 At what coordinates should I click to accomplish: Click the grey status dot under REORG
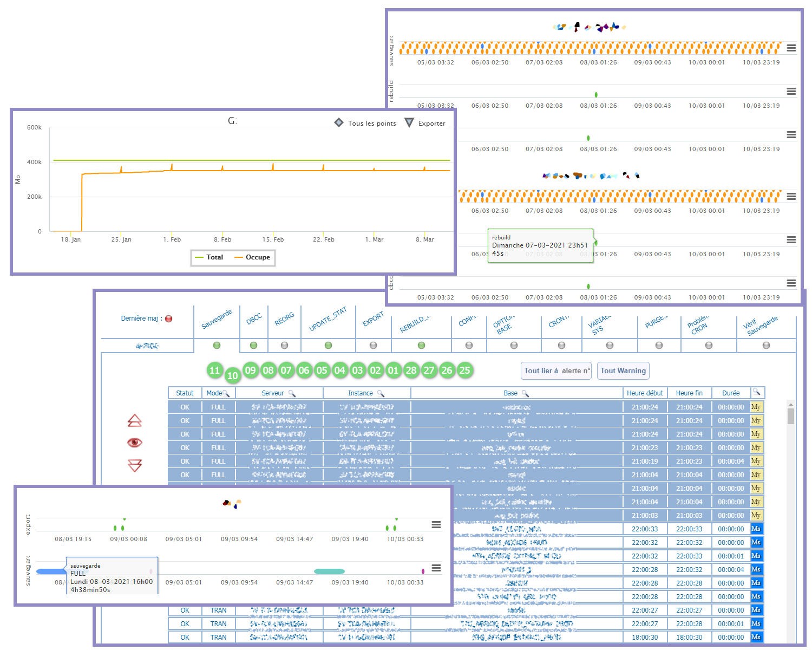click(x=284, y=345)
